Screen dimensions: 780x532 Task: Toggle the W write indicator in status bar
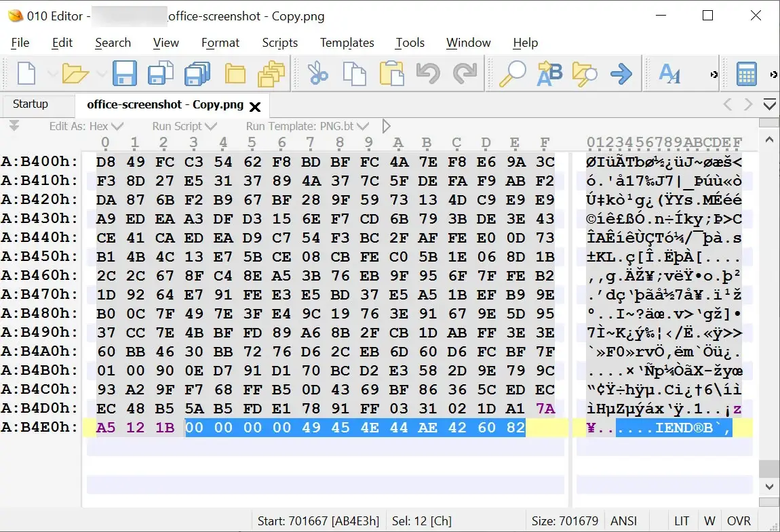(709, 520)
